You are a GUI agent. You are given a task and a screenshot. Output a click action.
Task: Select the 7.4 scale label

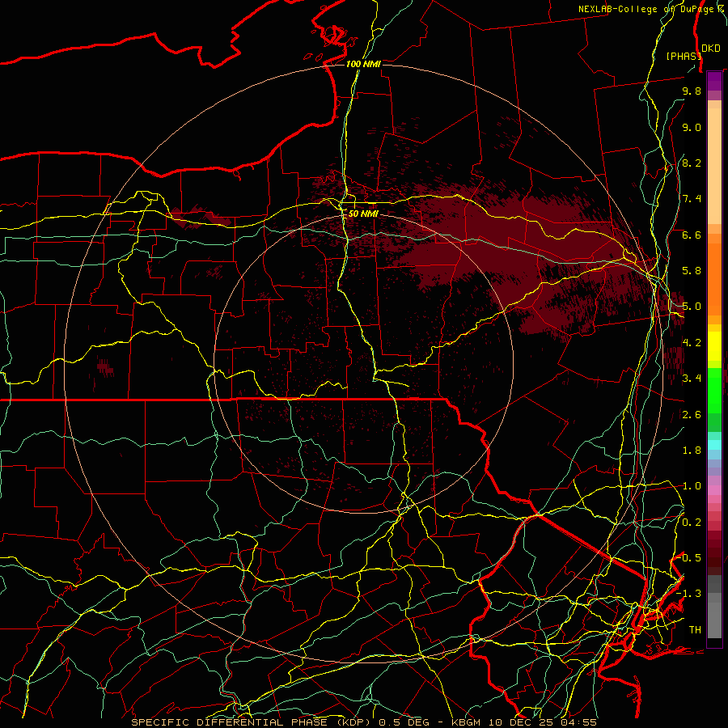pyautogui.click(x=692, y=199)
